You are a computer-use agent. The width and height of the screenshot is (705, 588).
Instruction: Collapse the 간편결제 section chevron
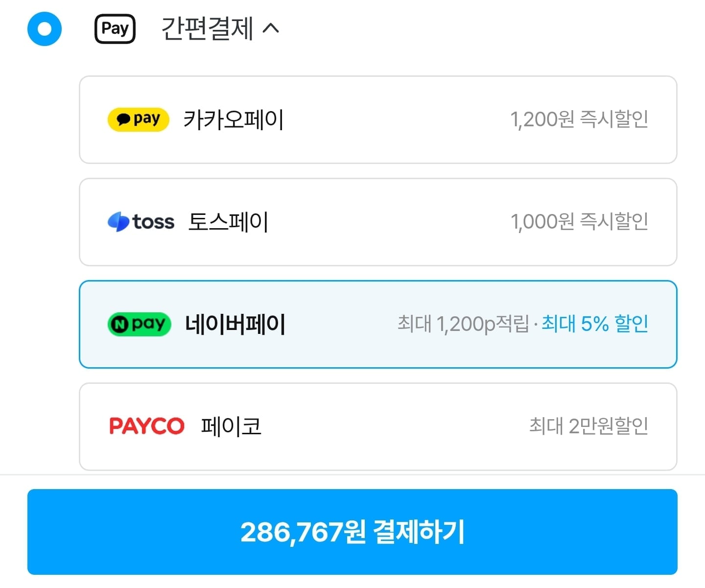click(x=271, y=28)
